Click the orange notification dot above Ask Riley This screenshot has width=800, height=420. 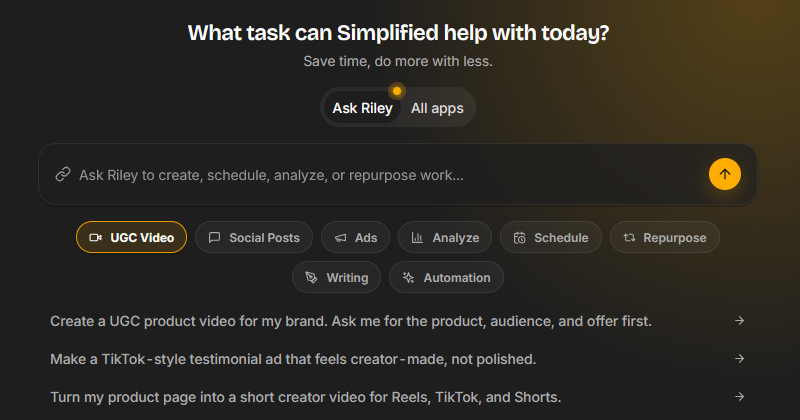tap(396, 91)
